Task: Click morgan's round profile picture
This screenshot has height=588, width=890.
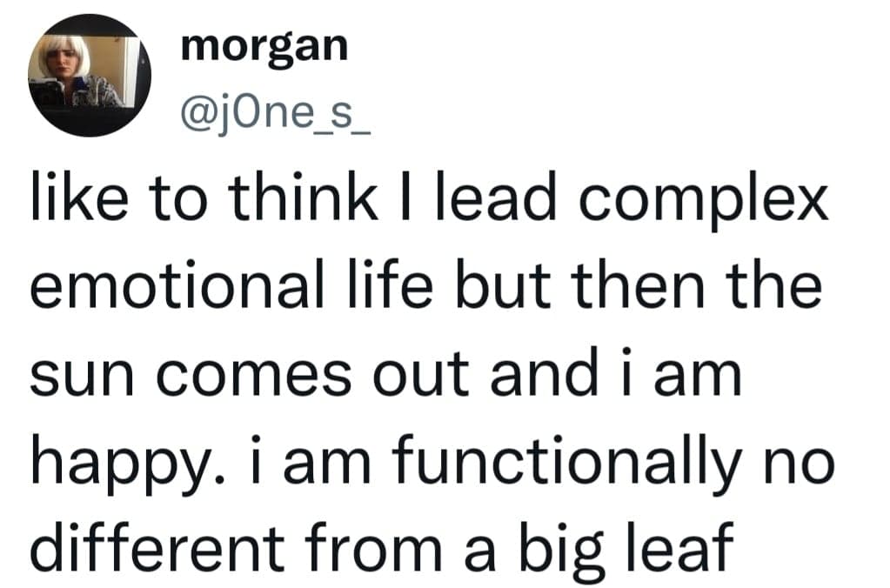Action: (x=90, y=76)
